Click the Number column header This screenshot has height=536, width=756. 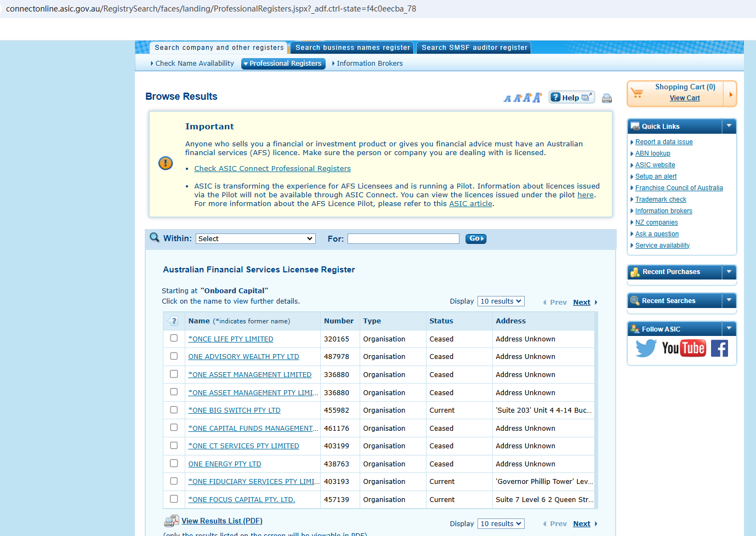click(x=339, y=321)
